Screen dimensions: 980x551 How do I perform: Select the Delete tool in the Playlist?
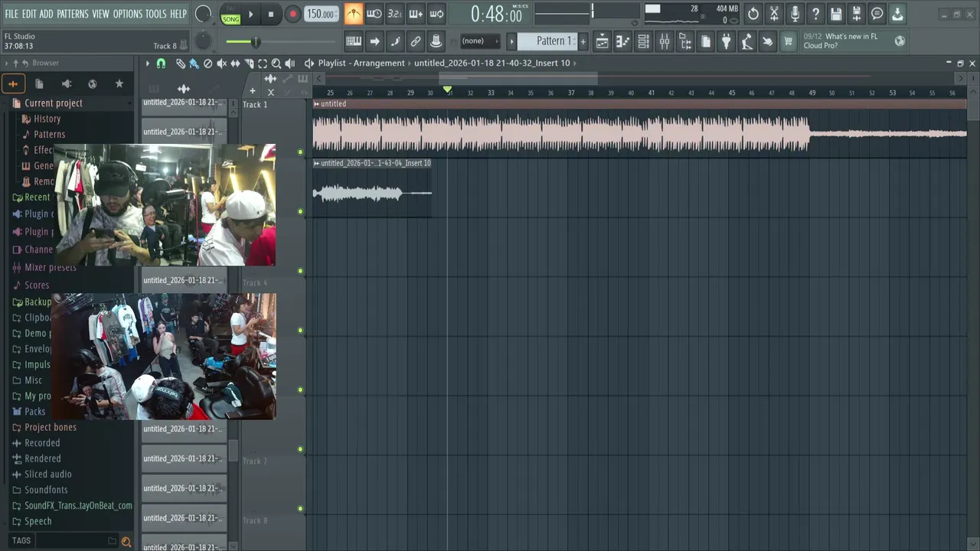(x=208, y=64)
